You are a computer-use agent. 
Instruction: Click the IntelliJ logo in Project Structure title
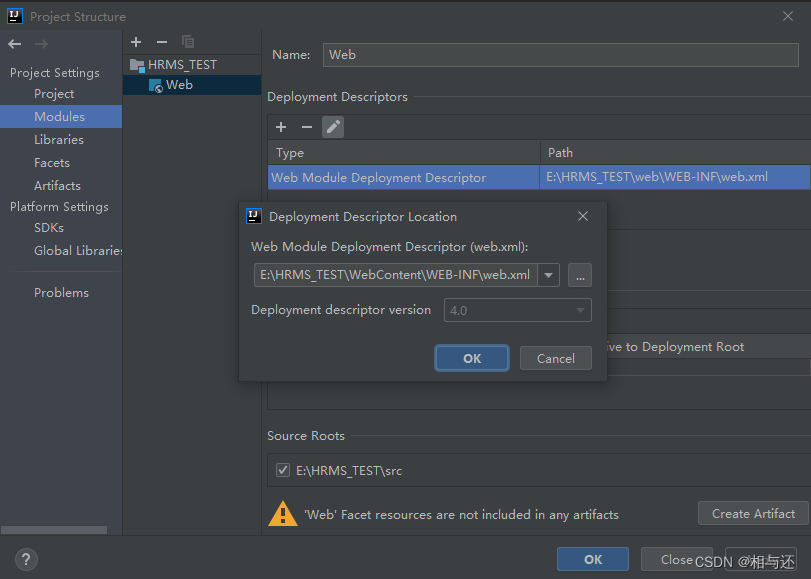pyautogui.click(x=14, y=17)
